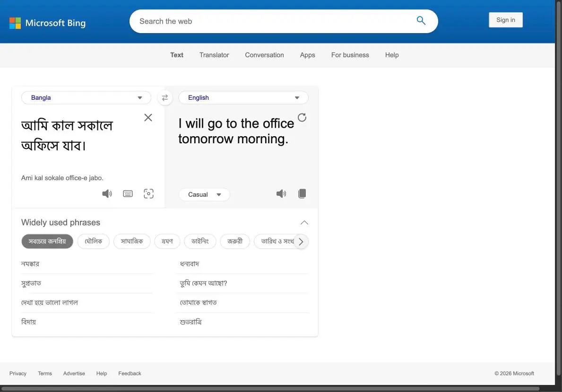The width and height of the screenshot is (562, 392).
Task: Select the মৌলিক category chip
Action: [x=93, y=241]
